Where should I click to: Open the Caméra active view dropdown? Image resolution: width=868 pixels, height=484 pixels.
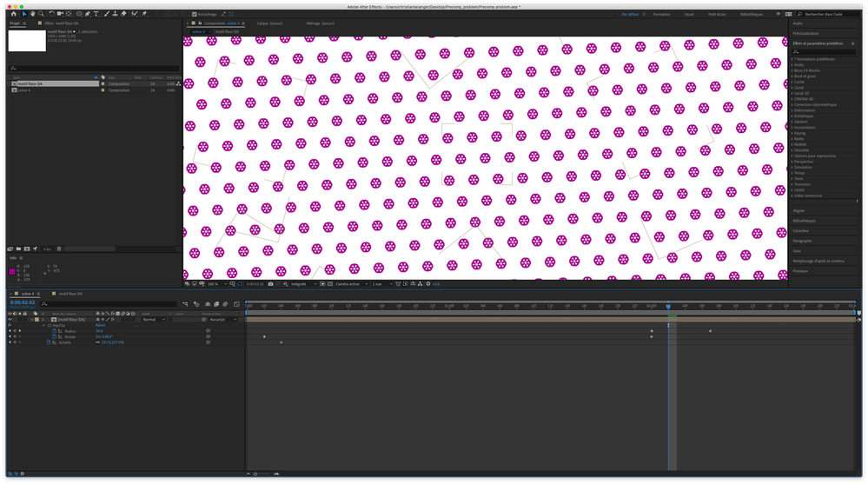coord(352,283)
